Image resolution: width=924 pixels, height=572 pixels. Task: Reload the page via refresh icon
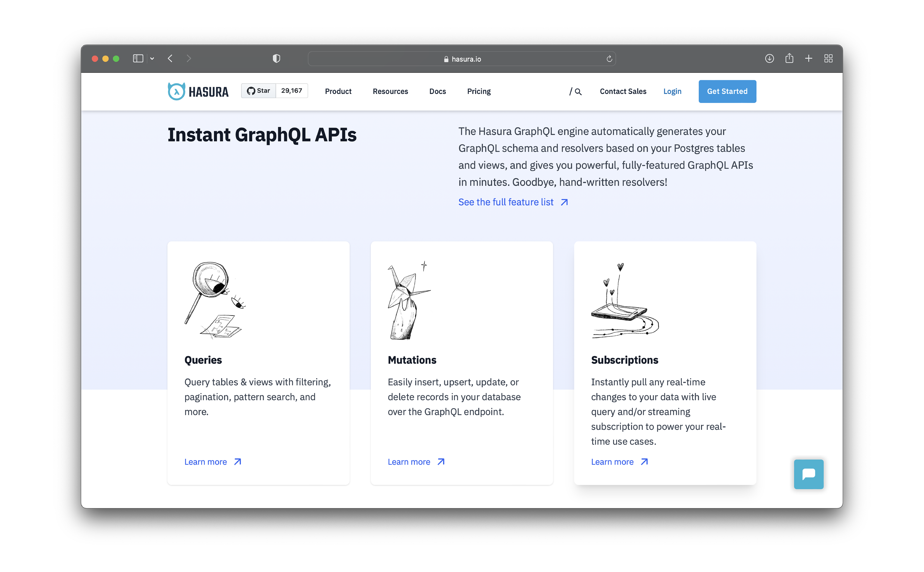point(609,59)
